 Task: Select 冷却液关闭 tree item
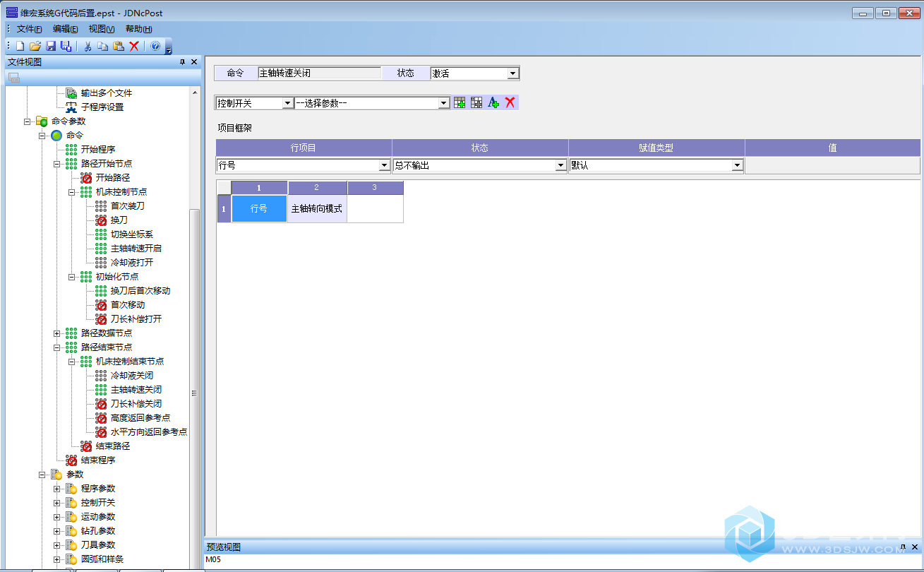(132, 376)
